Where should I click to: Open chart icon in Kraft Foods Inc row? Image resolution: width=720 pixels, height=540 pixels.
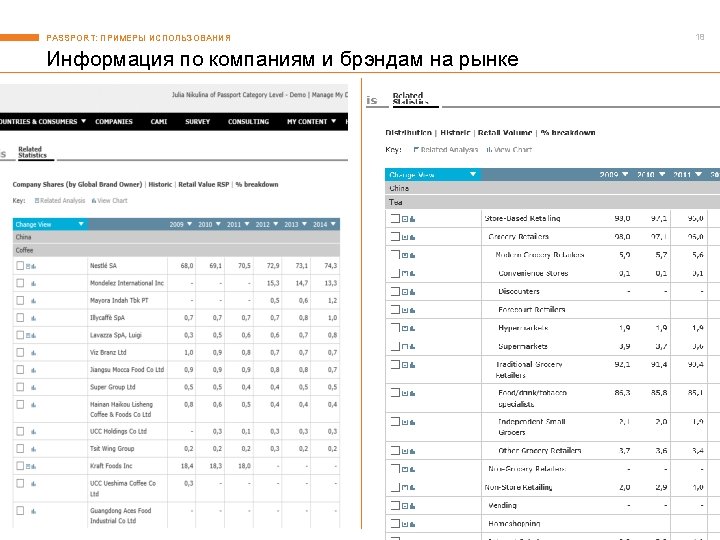point(34,467)
